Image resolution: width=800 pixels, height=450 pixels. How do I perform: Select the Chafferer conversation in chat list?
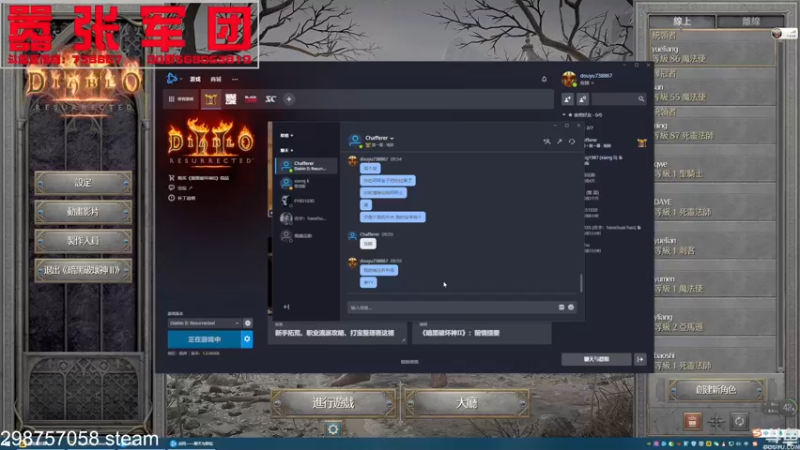[306, 166]
